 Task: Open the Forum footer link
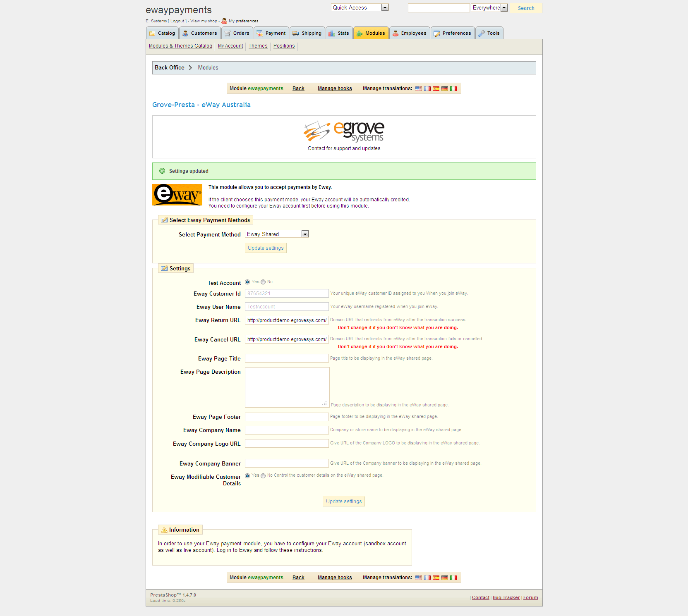click(x=530, y=597)
